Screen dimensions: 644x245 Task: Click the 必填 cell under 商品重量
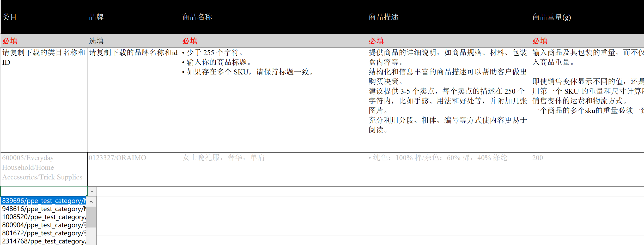point(587,41)
